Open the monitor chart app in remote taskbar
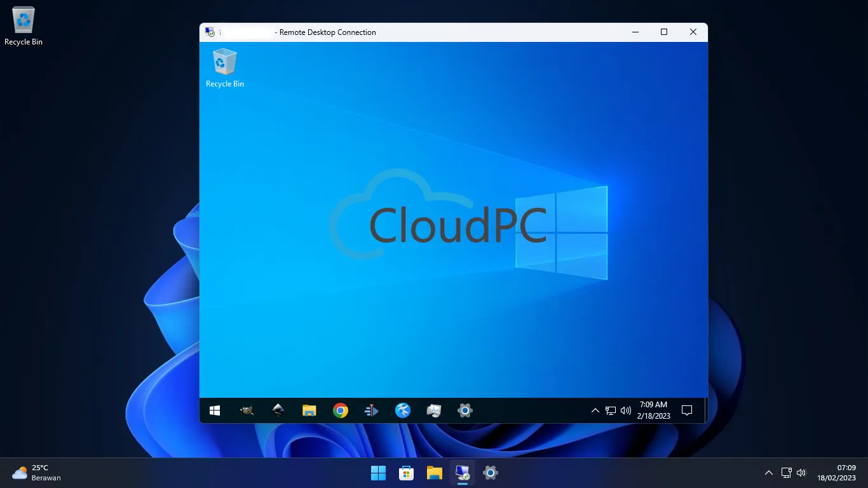The width and height of the screenshot is (868, 488). click(x=434, y=410)
